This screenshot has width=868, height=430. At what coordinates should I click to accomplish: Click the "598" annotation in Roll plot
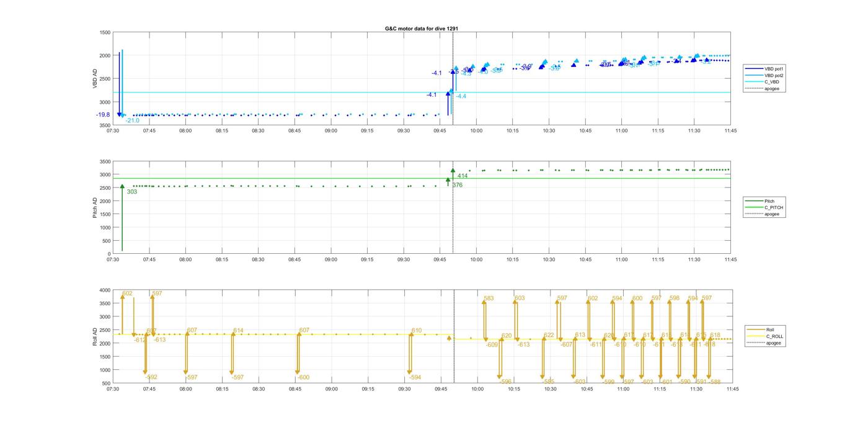pos(675,298)
